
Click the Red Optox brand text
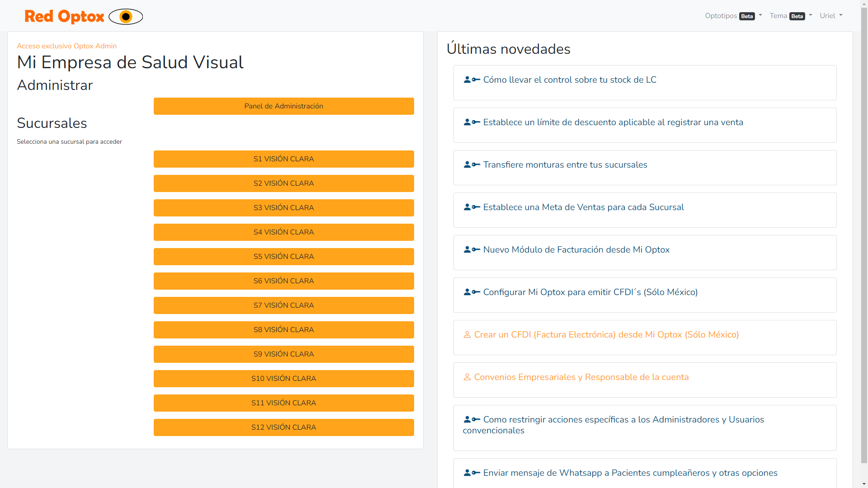click(64, 17)
